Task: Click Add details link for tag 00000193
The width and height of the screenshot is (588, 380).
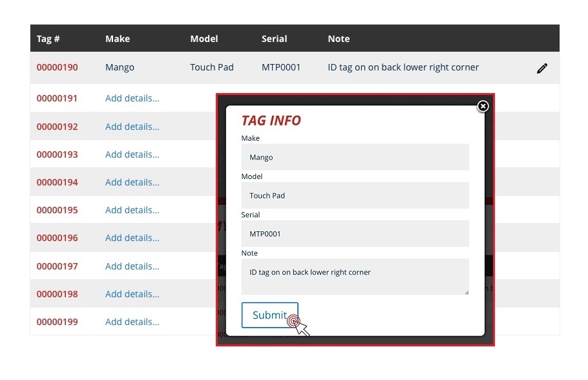Action: point(132,154)
